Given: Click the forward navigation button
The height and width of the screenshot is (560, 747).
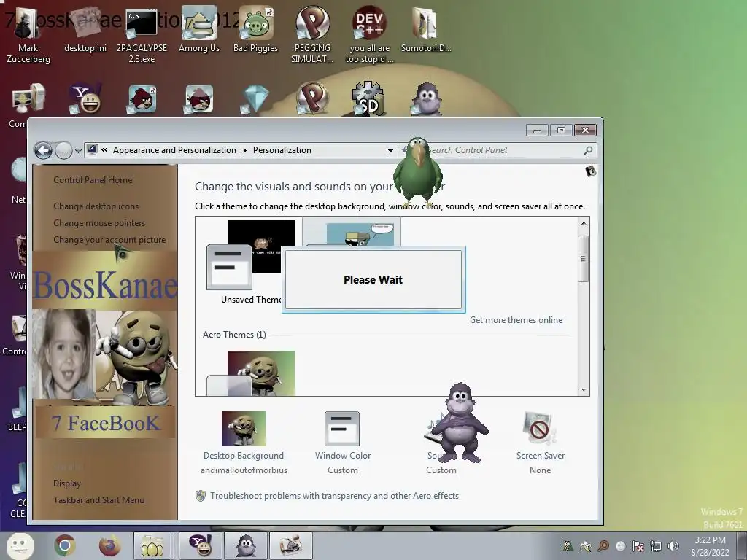Looking at the screenshot, I should tap(63, 150).
